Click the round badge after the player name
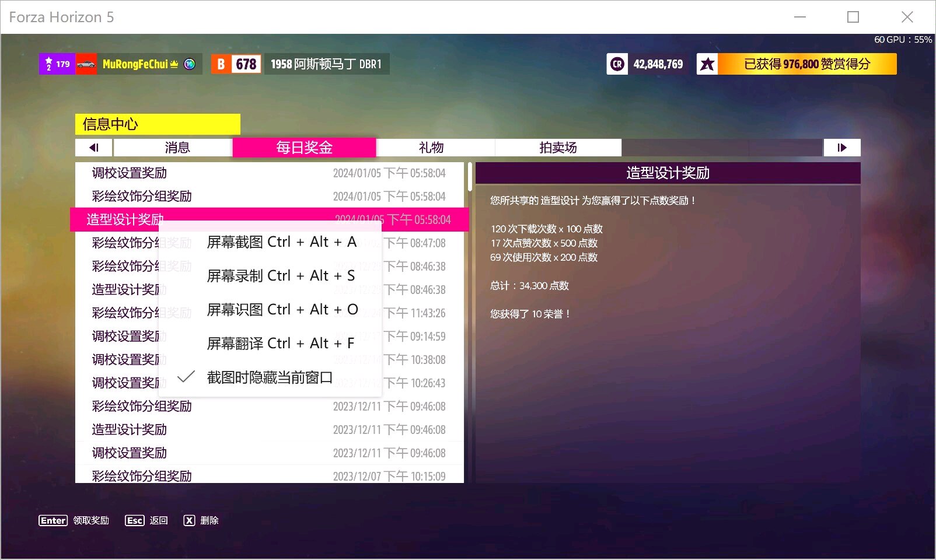 (190, 64)
